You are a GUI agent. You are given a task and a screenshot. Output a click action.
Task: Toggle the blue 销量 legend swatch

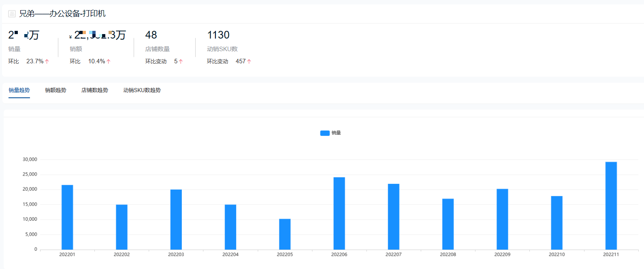(x=325, y=133)
